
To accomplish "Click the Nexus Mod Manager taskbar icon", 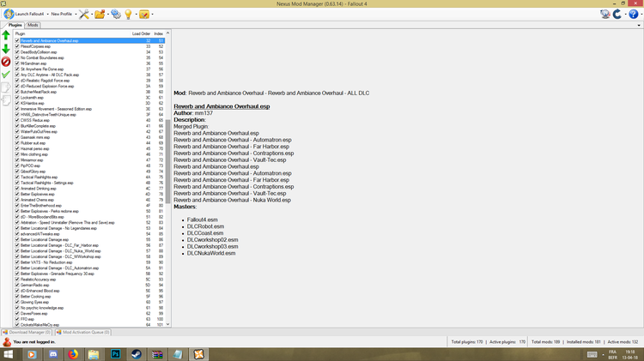I will pos(199,354).
